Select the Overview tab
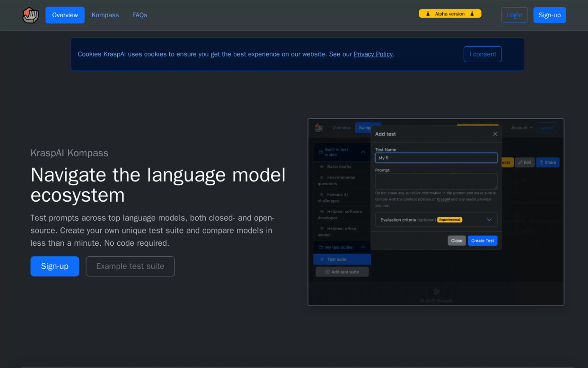Screen dimensions: 588x368 [x=65, y=15]
